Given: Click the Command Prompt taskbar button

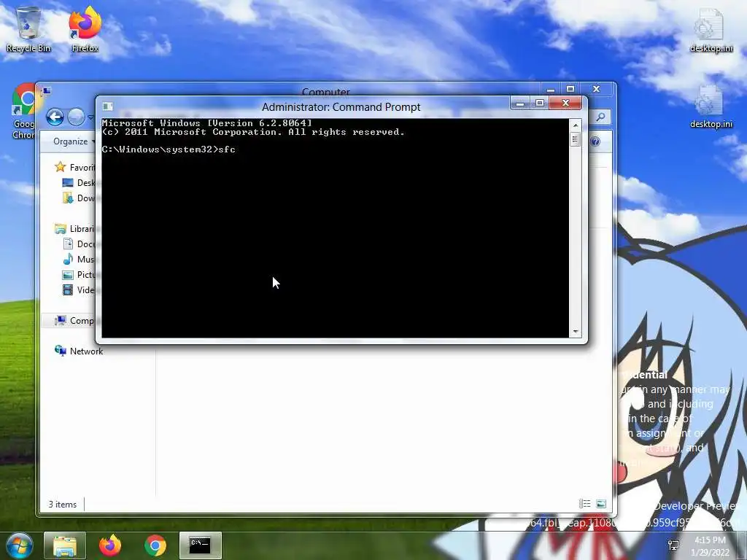Looking at the screenshot, I should [x=200, y=545].
